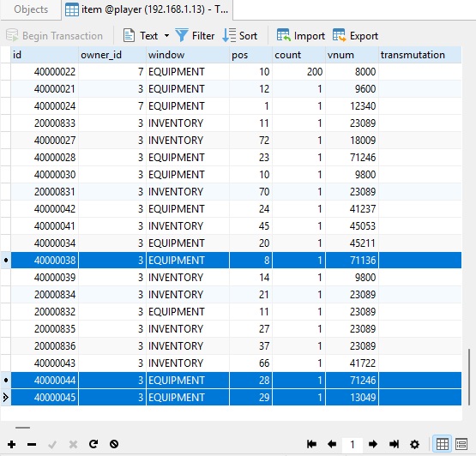
Task: Select the cell with id 40000028
Action: tap(45, 158)
